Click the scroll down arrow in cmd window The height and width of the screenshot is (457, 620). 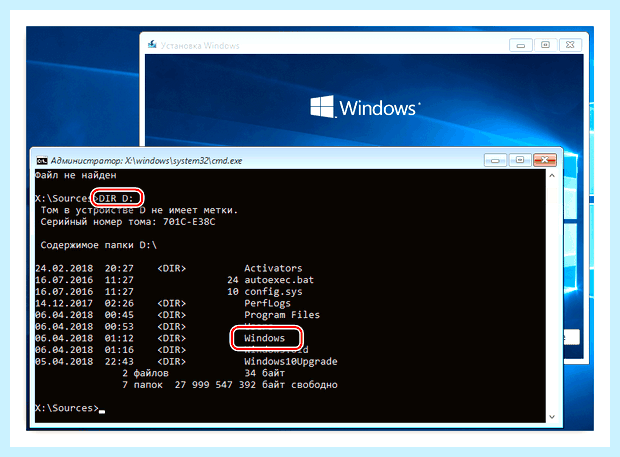[x=552, y=417]
